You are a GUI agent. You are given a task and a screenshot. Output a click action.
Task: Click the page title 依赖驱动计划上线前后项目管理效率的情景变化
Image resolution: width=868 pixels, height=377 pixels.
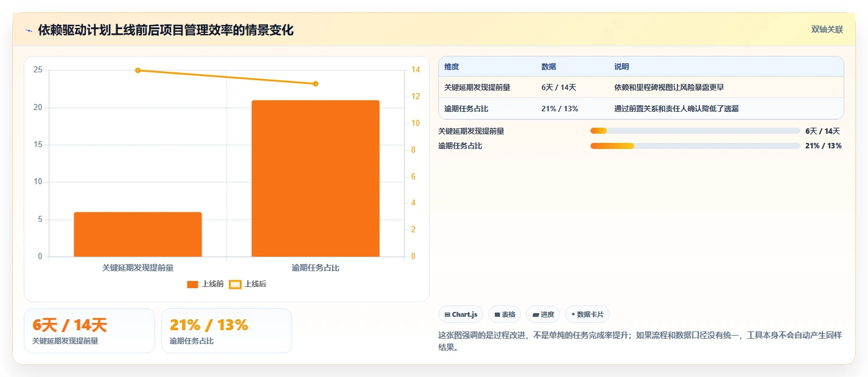166,30
